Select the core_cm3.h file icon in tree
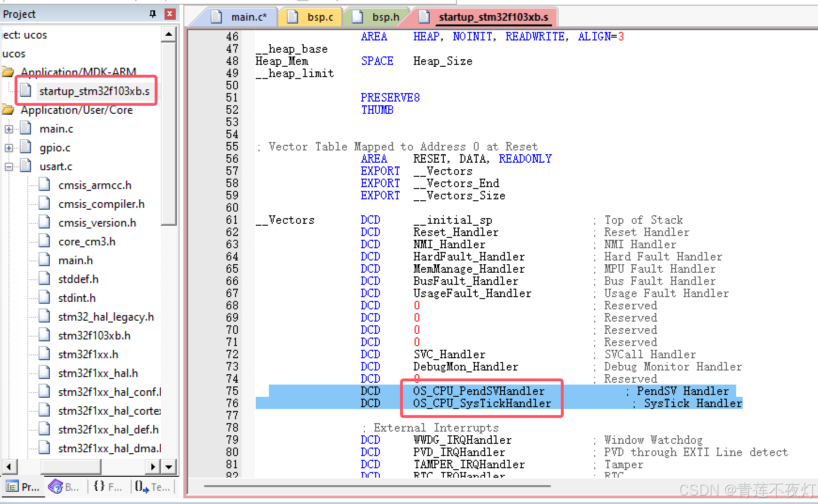818x504 pixels. pyautogui.click(x=44, y=241)
